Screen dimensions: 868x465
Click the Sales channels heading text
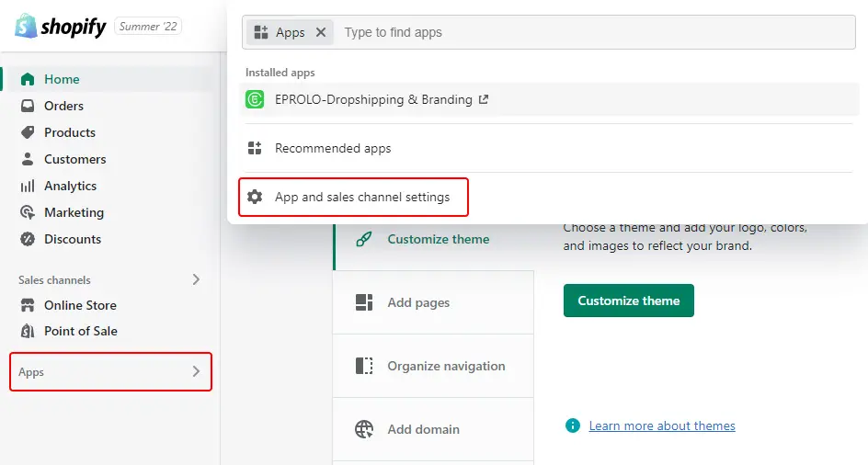pos(54,280)
